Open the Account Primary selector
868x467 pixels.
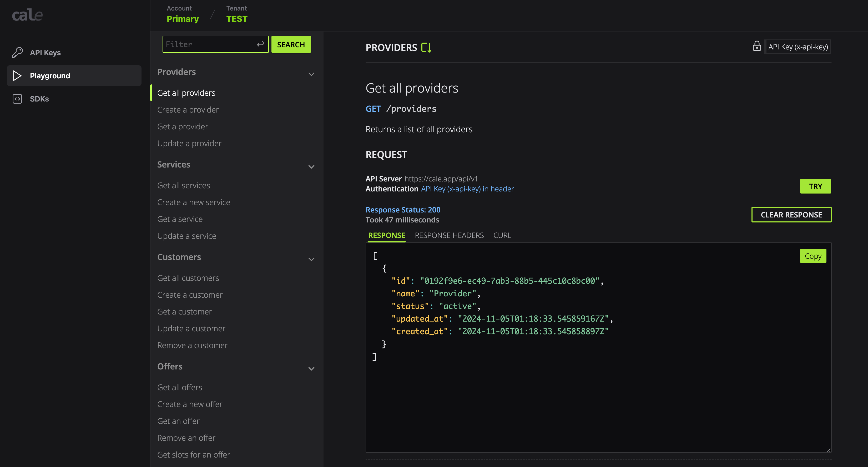point(183,14)
